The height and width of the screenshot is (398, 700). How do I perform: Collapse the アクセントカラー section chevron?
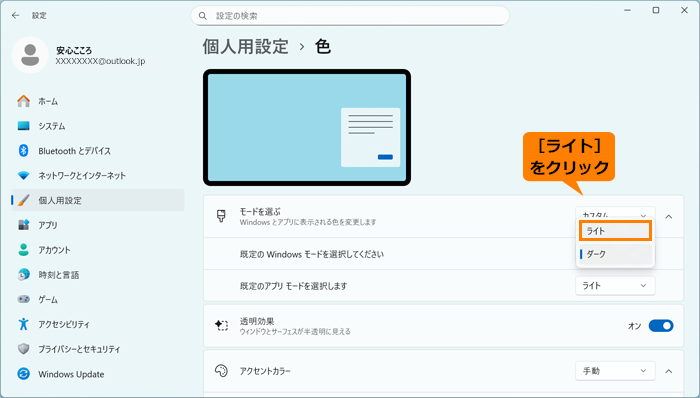[669, 371]
